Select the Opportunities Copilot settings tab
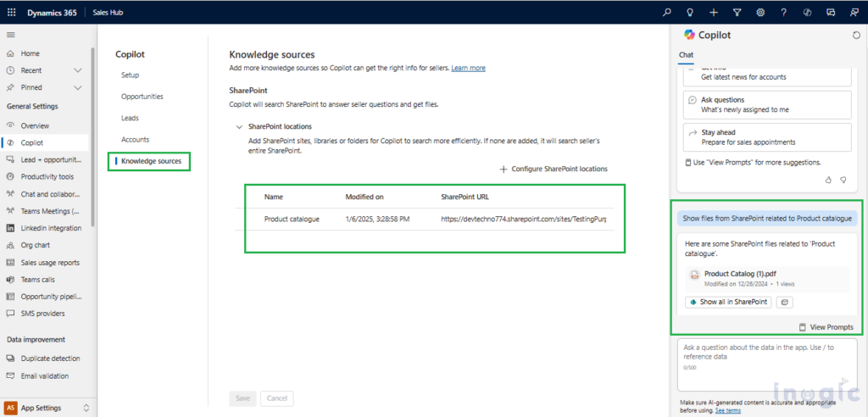This screenshot has width=868, height=417. [x=142, y=97]
